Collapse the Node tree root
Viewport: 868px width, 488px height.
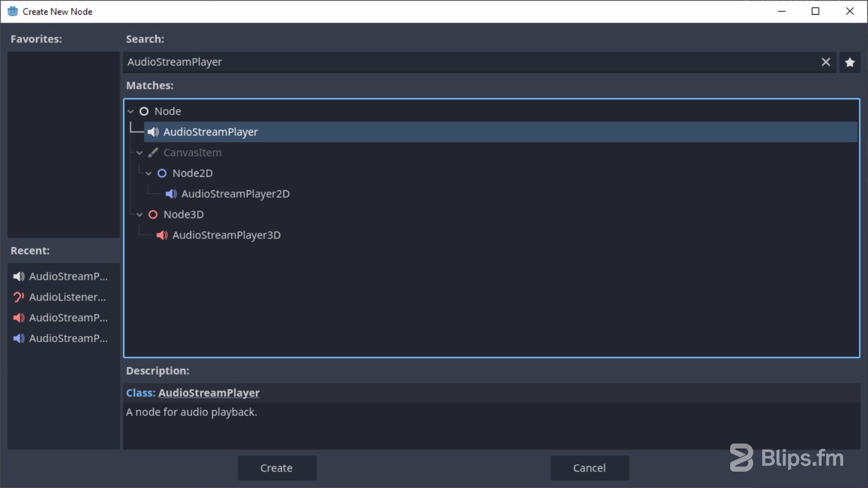tap(131, 111)
